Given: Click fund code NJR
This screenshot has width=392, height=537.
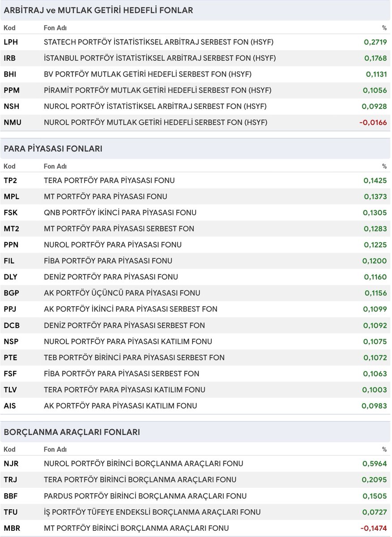Looking at the screenshot, I should (x=11, y=464).
